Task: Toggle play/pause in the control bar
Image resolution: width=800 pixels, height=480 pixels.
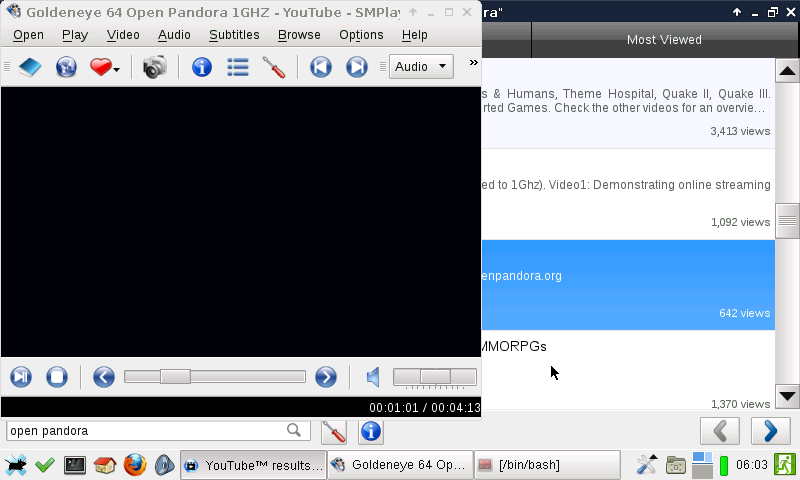Action: click(x=21, y=377)
